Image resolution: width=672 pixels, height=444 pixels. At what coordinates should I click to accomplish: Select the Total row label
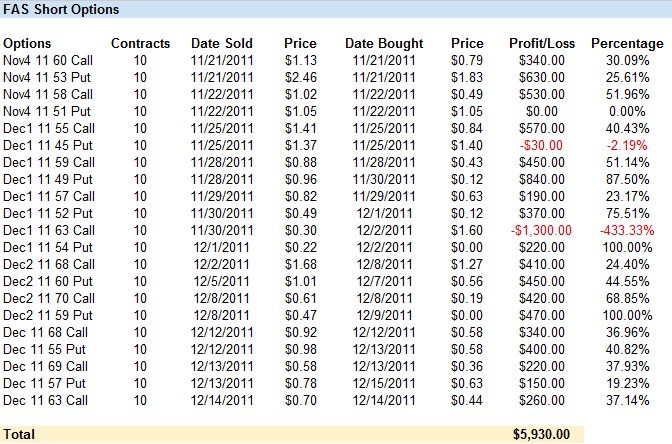(x=19, y=434)
